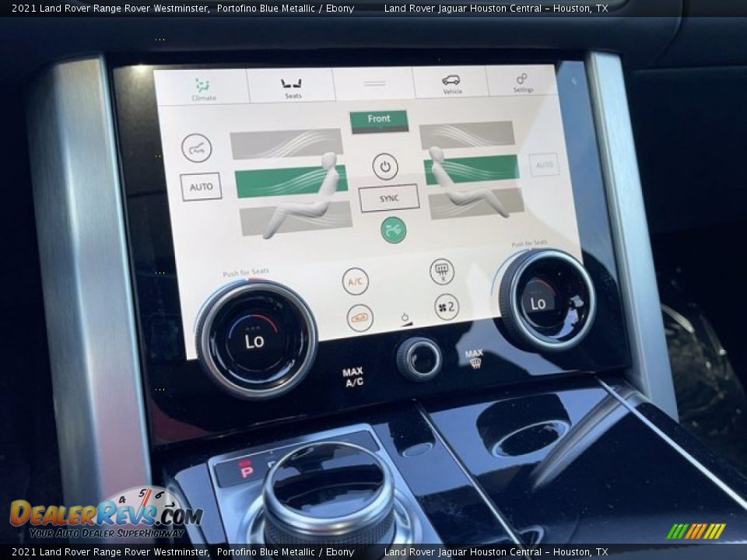Push the right temperature dial showing Lo
The width and height of the screenshot is (747, 560).
tap(546, 300)
